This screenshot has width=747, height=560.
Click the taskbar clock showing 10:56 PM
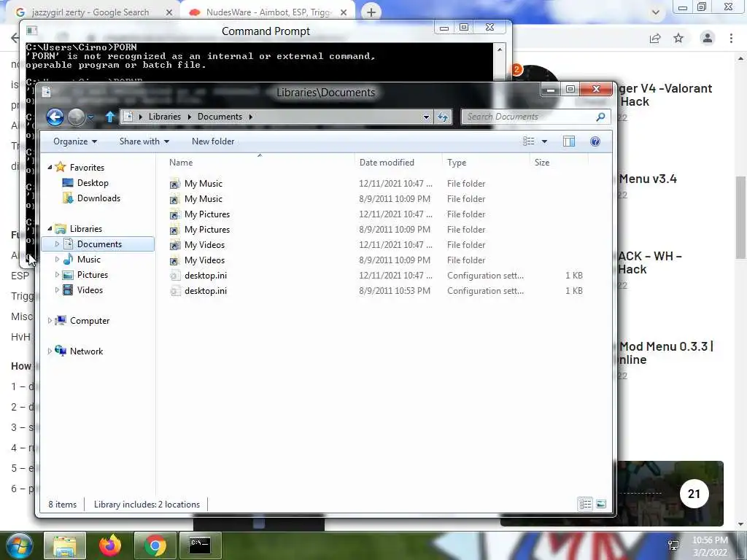pyautogui.click(x=710, y=545)
